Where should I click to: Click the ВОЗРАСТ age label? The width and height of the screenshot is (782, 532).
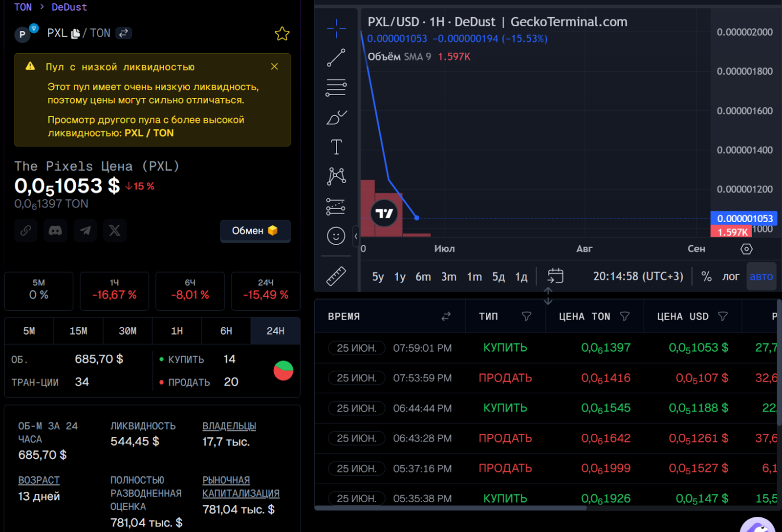39,480
